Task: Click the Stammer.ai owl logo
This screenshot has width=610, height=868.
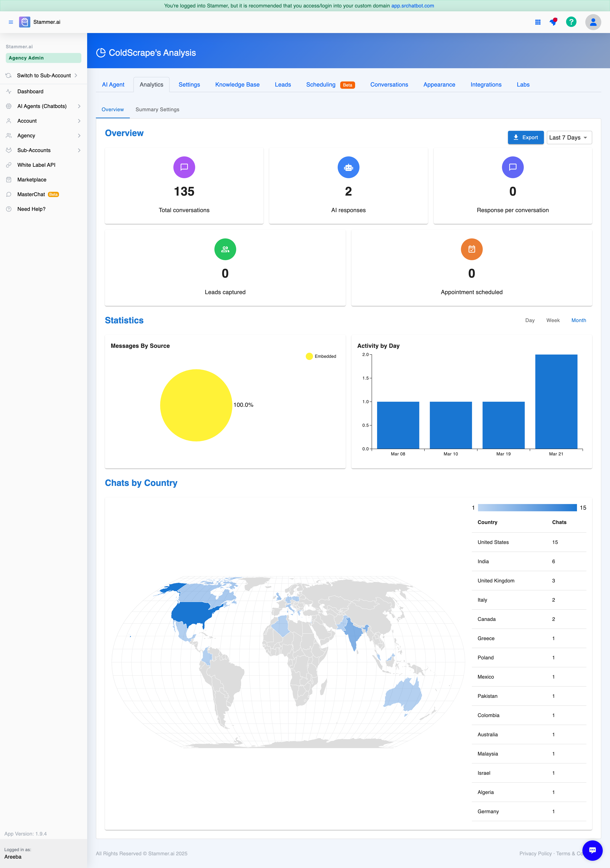Action: (25, 22)
